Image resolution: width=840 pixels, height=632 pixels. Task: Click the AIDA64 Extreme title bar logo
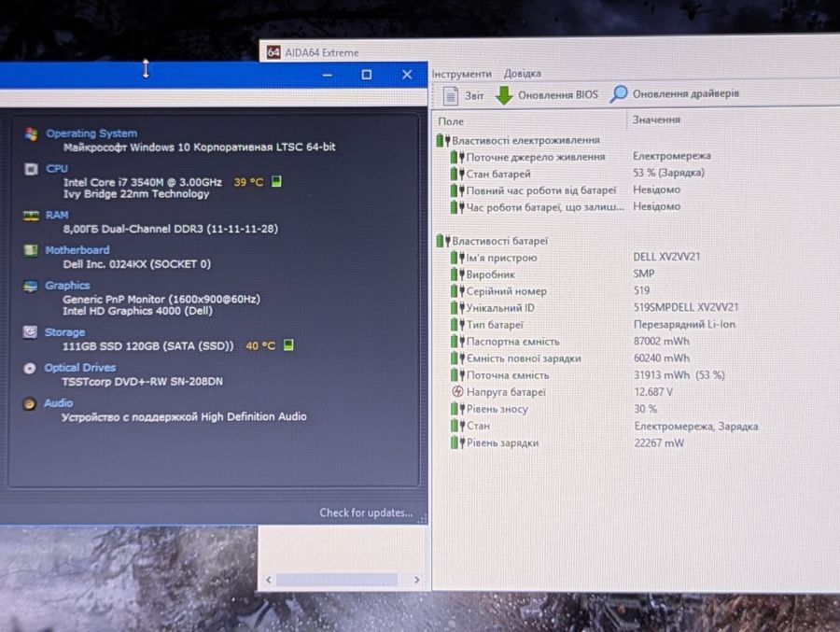[273, 52]
